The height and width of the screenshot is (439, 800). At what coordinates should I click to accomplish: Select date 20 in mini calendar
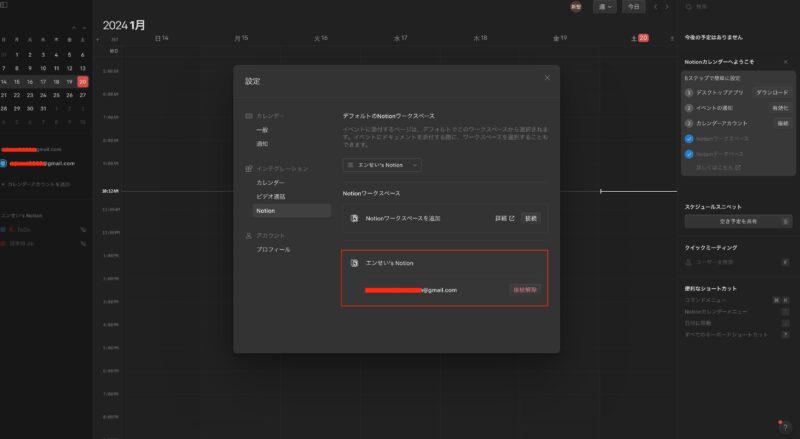pyautogui.click(x=83, y=82)
